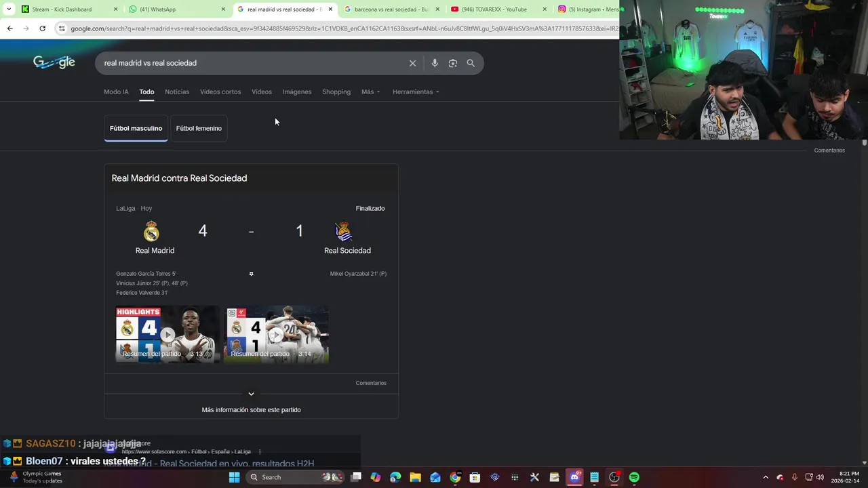
Task: Switch to the WhatsApp browser tab
Action: pos(176,9)
